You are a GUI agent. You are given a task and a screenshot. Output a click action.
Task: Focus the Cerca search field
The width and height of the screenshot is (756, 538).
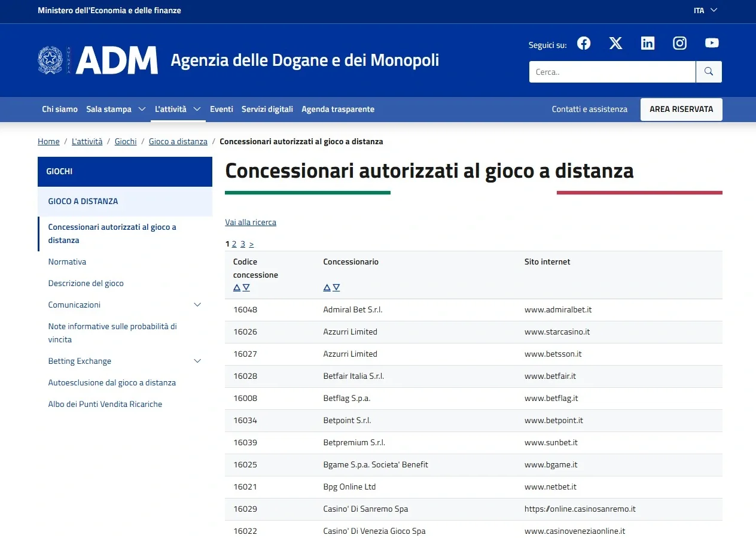click(x=612, y=72)
